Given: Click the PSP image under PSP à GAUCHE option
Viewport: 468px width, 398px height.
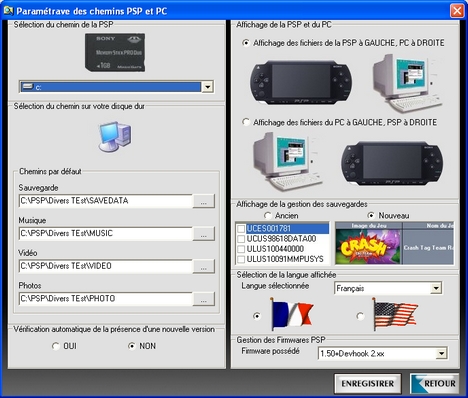Looking at the screenshot, I should 301,82.
